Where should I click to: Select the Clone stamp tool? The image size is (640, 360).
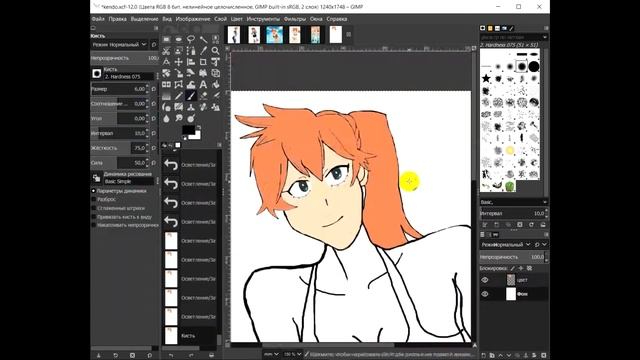click(x=191, y=107)
